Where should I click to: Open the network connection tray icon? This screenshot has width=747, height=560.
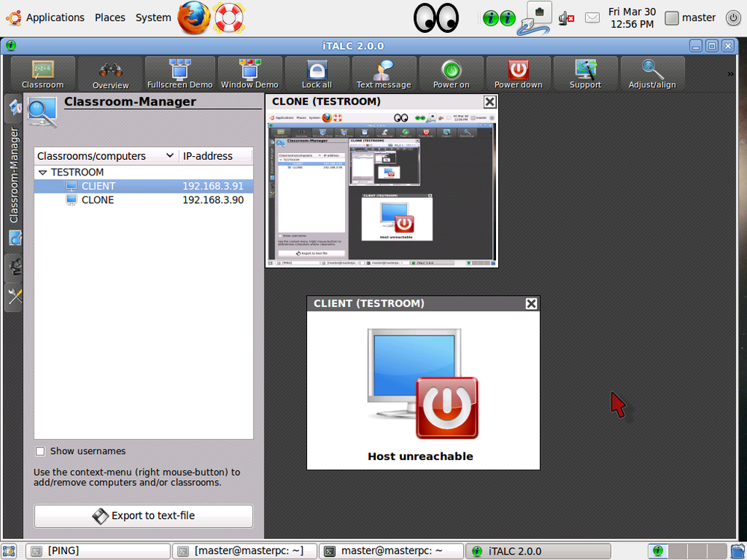(x=535, y=18)
